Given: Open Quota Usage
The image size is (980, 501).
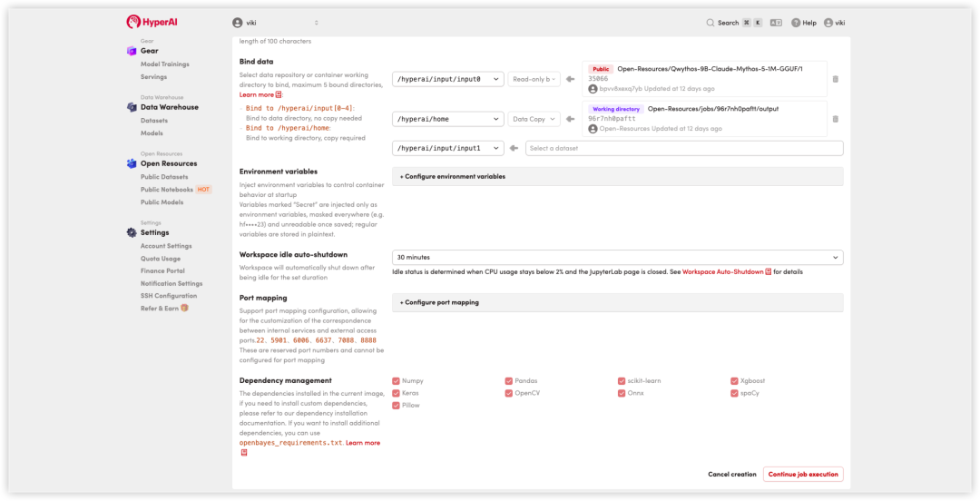Looking at the screenshot, I should [161, 259].
